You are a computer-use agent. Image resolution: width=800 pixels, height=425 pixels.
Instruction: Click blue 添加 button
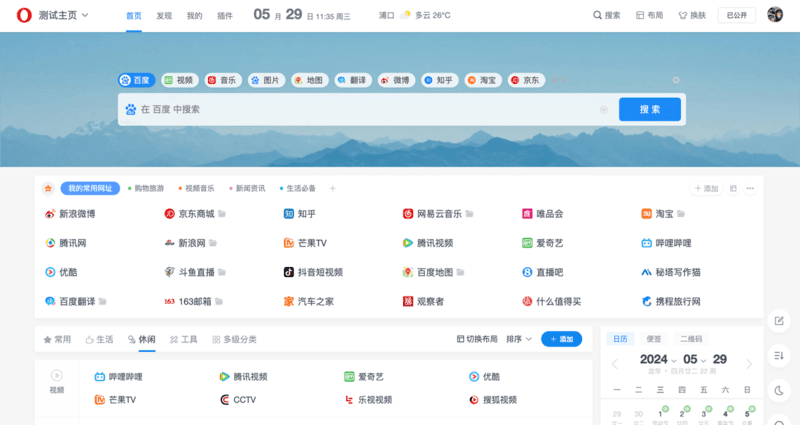[561, 339]
